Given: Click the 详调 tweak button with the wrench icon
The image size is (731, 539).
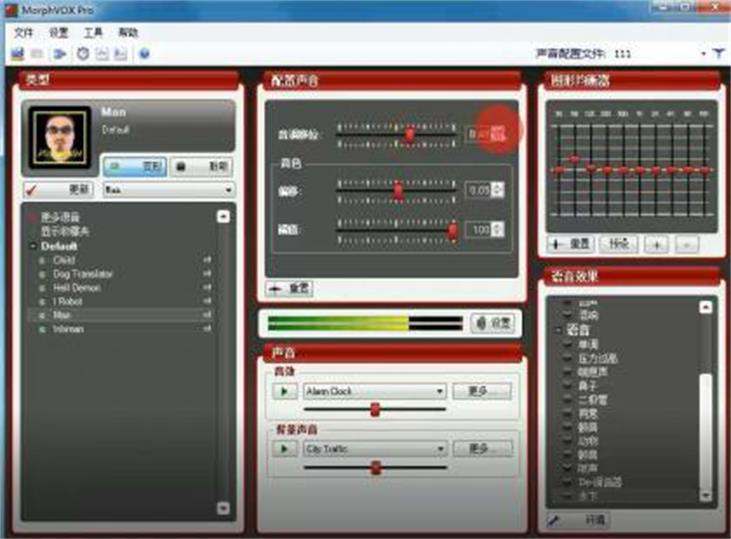Looking at the screenshot, I should point(578,519).
